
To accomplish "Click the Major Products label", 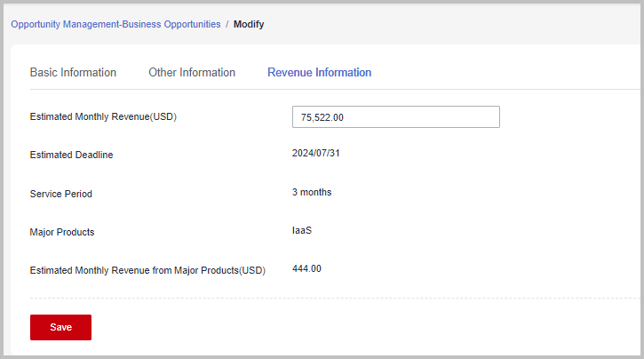I will pyautogui.click(x=62, y=232).
